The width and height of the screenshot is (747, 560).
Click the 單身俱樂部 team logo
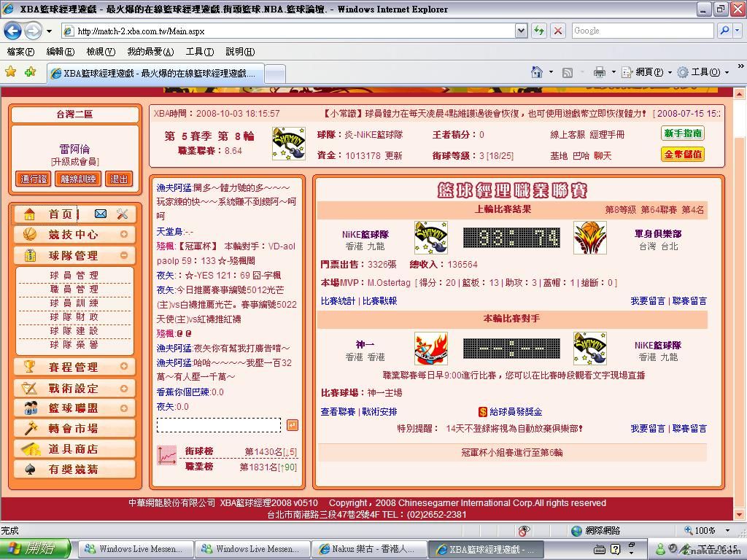click(589, 238)
